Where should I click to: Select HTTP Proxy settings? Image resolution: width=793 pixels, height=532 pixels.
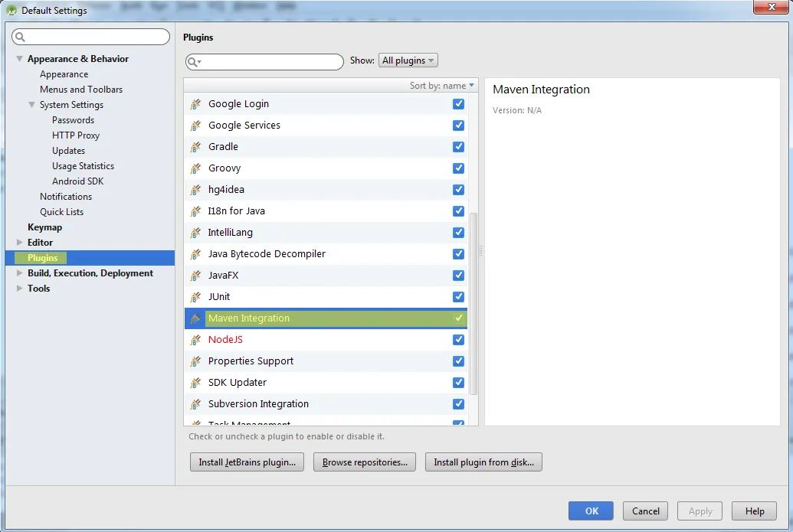coord(76,135)
